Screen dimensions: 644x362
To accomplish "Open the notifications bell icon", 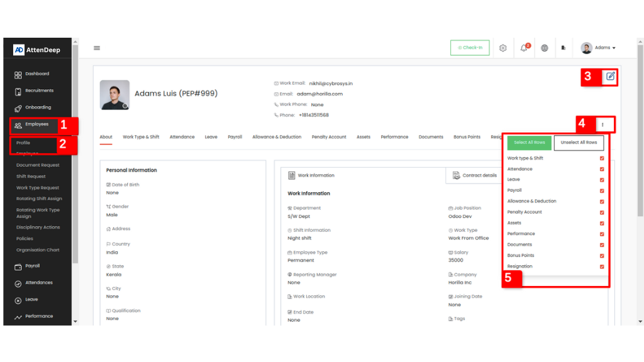I will click(524, 48).
